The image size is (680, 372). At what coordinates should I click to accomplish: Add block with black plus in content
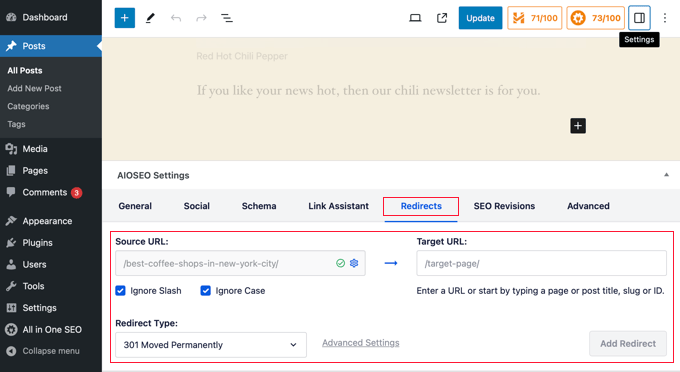[x=578, y=126]
